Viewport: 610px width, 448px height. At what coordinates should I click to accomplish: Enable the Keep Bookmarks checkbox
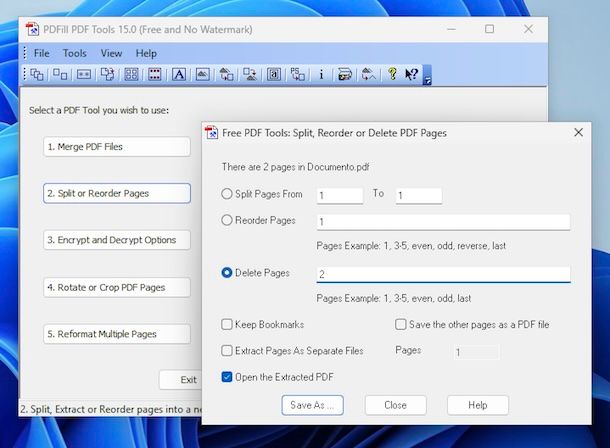[x=227, y=324]
